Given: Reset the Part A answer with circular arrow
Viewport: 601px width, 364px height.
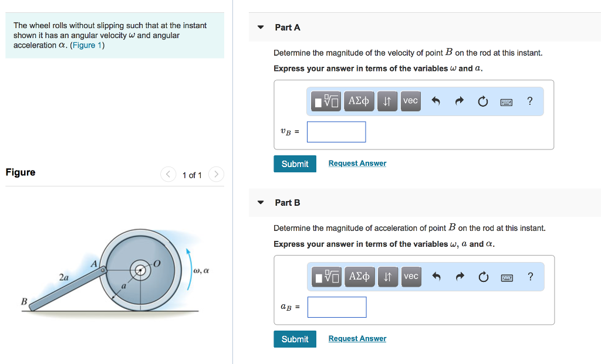Looking at the screenshot, I should point(483,101).
